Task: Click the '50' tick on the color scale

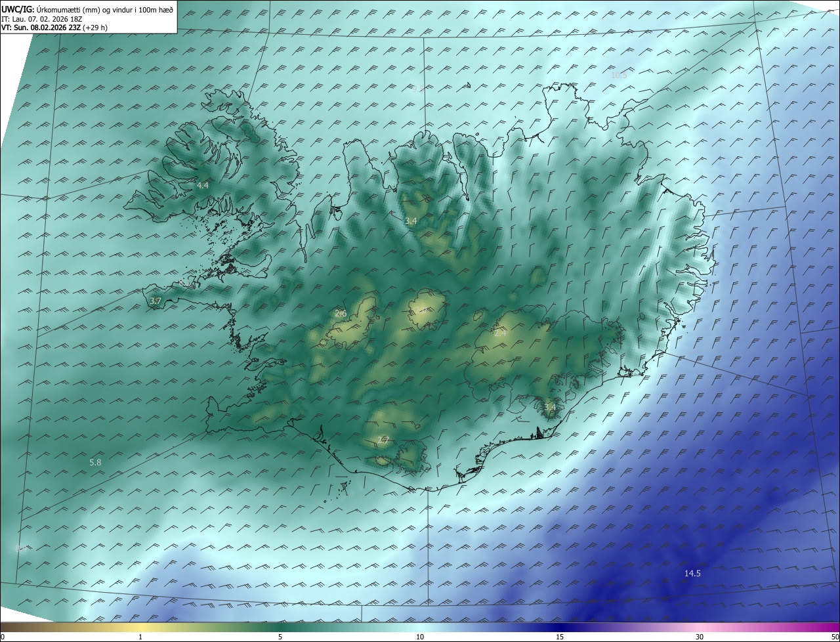Action: click(835, 637)
